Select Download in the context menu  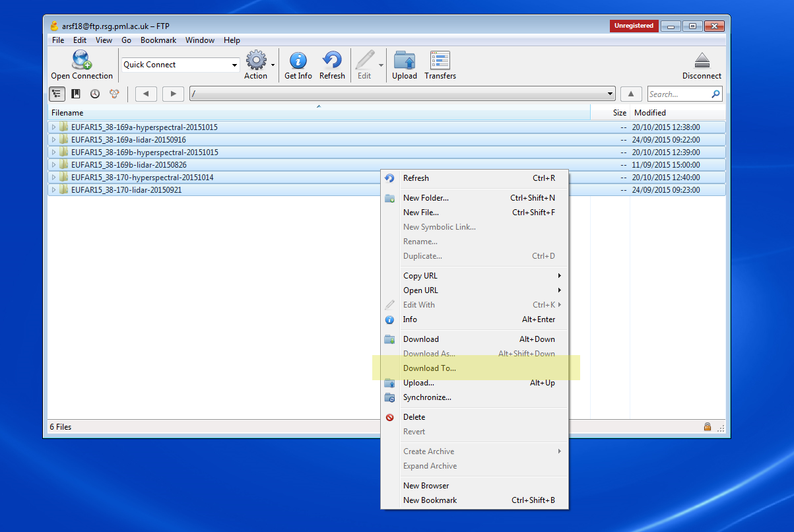(x=475, y=339)
